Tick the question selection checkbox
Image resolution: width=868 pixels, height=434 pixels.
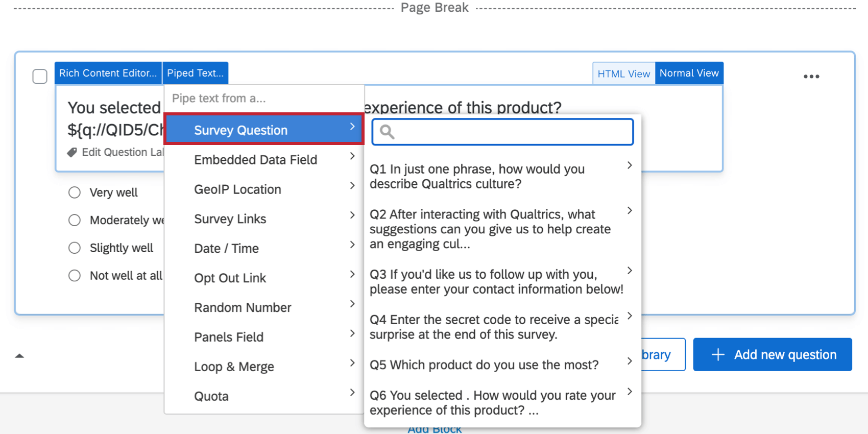click(x=40, y=77)
